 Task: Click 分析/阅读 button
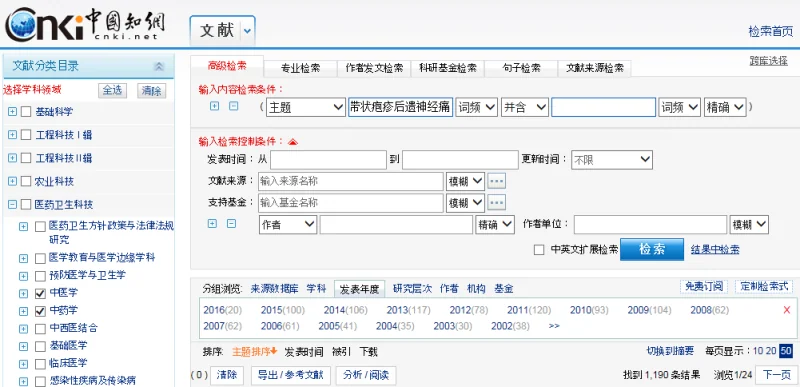[365, 375]
